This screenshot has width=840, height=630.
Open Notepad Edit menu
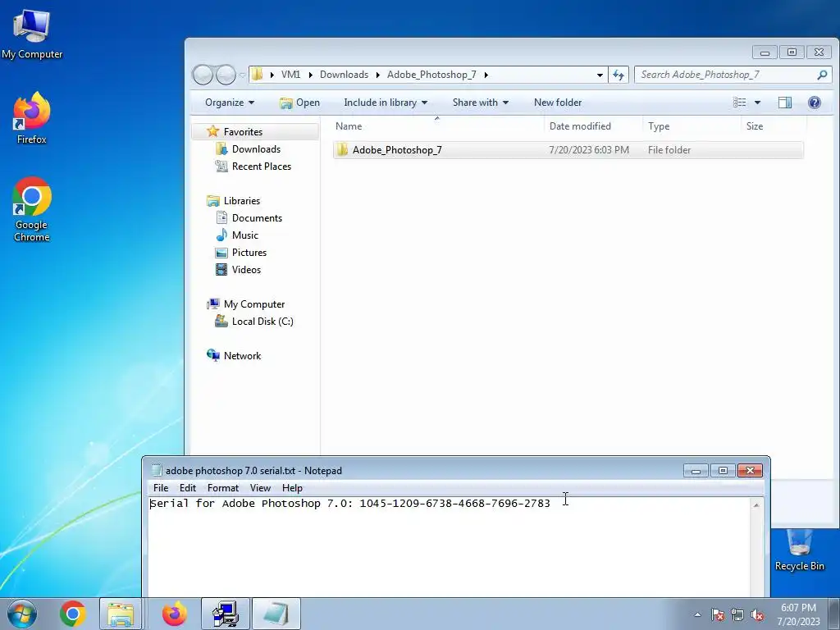click(x=188, y=488)
